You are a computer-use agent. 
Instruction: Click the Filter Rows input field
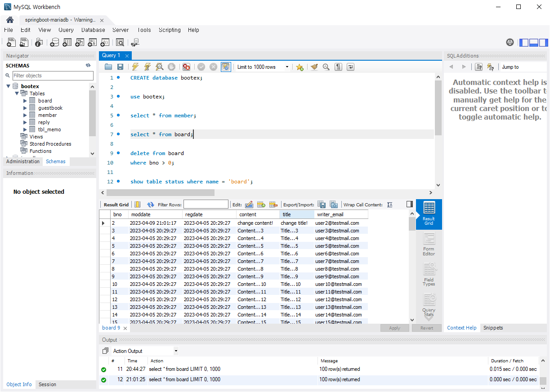(206, 205)
